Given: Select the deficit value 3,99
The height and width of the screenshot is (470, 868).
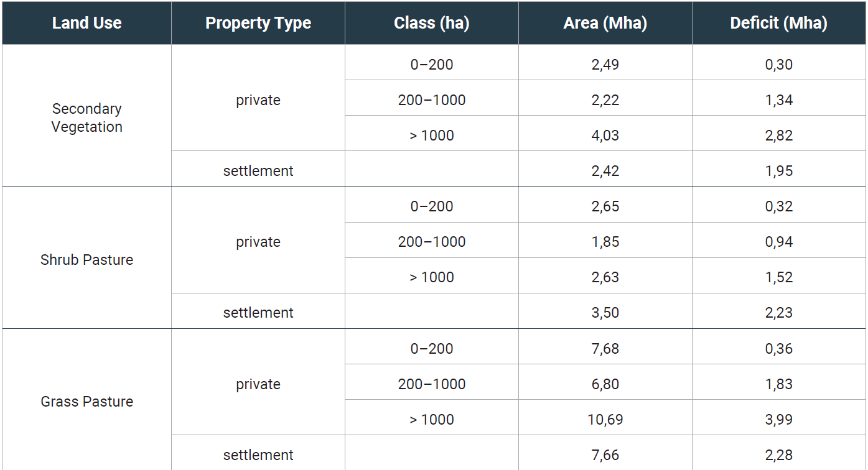Looking at the screenshot, I should (779, 420).
